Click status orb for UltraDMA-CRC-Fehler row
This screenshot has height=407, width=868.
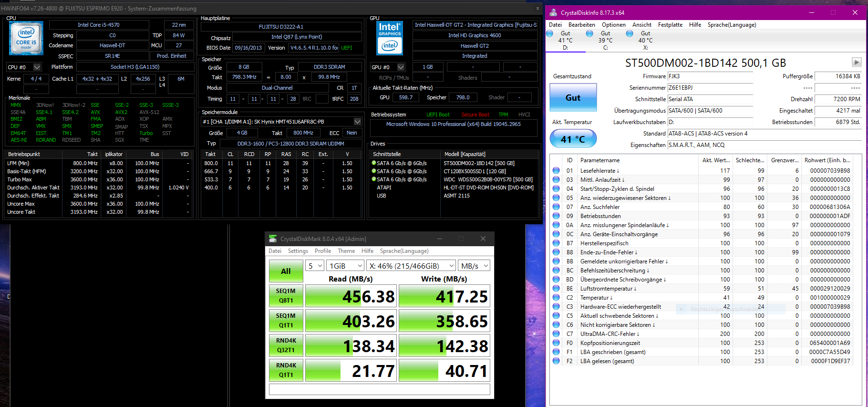pos(556,334)
